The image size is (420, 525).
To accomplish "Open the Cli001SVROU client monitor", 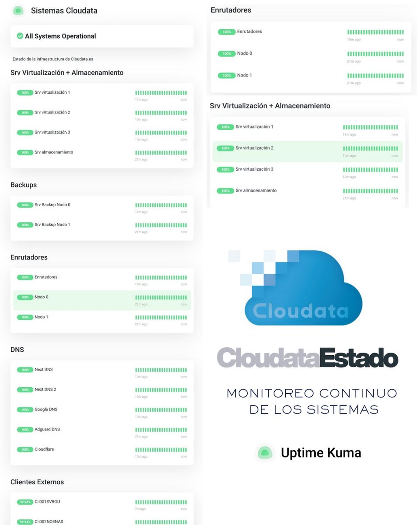I will [x=47, y=501].
